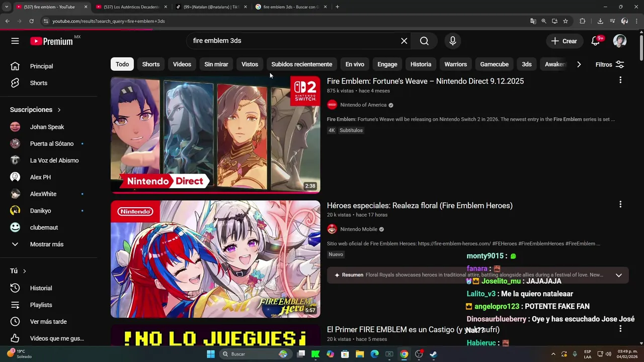The width and height of the screenshot is (644, 362).
Task: Open the browser tab search dropdown
Action: 6,7
